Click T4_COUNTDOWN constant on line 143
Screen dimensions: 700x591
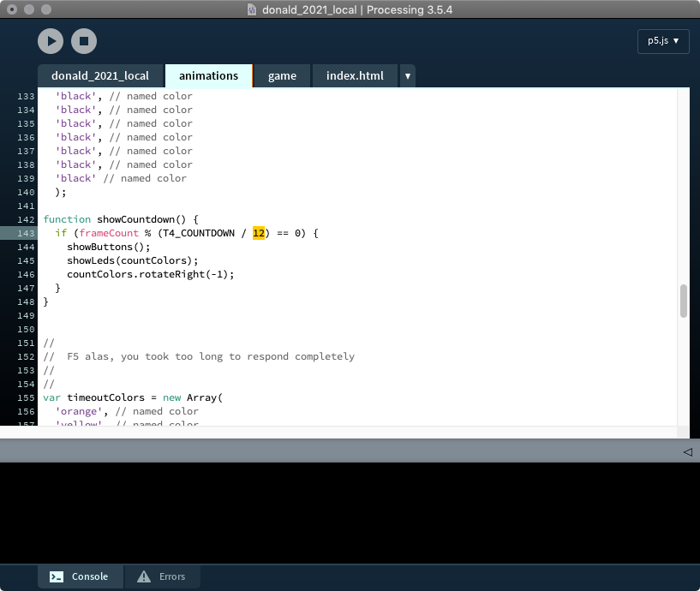pos(199,233)
